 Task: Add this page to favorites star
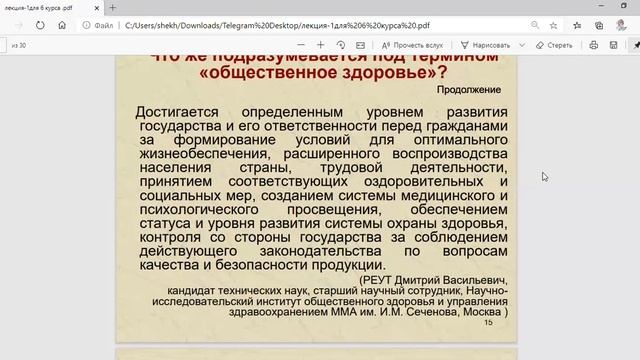pos(553,25)
